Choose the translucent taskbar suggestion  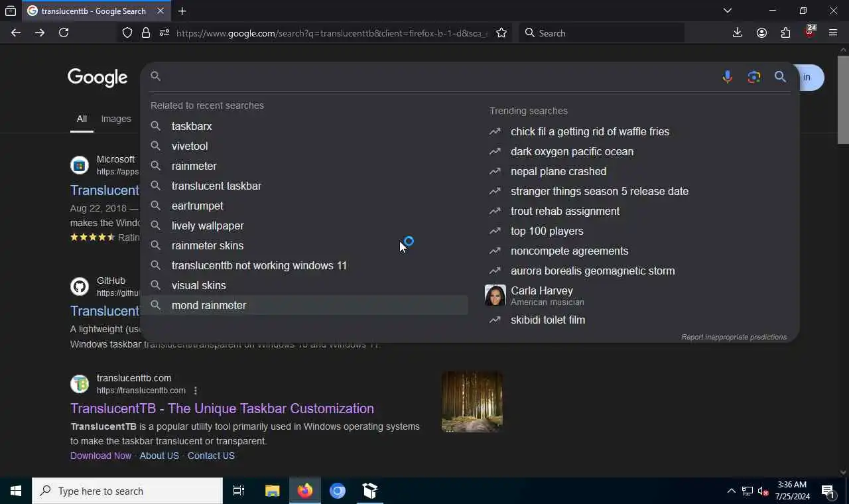click(x=304, y=186)
